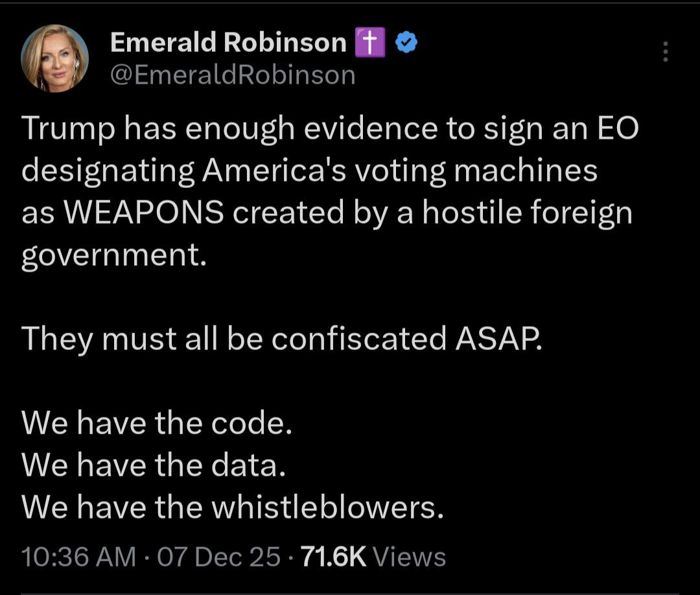Click the blue verified checkmark badge
700x595 pixels.
point(407,43)
